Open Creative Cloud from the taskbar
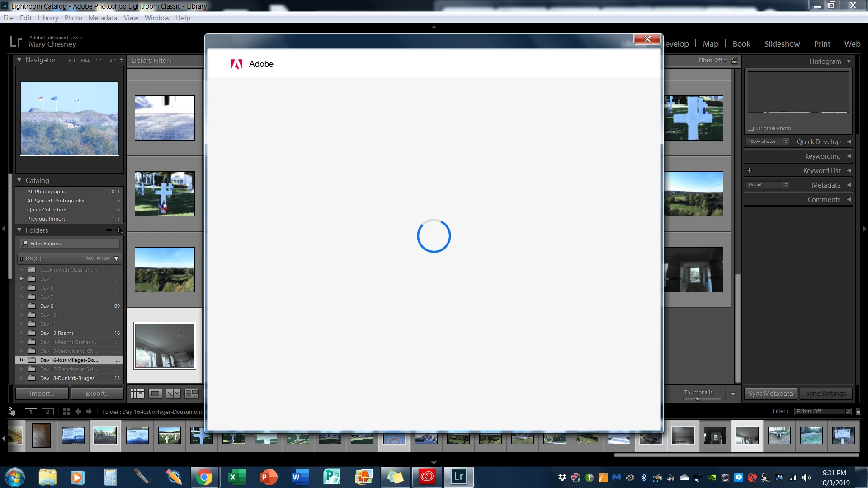Image resolution: width=868 pixels, height=488 pixels. (x=427, y=477)
